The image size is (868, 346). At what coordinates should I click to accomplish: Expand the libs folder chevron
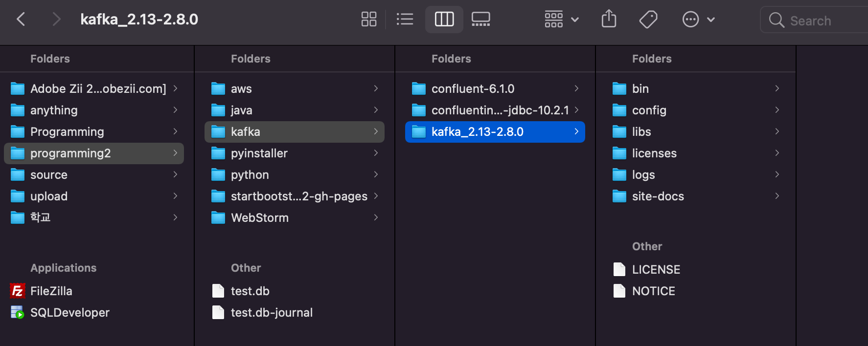(x=777, y=131)
